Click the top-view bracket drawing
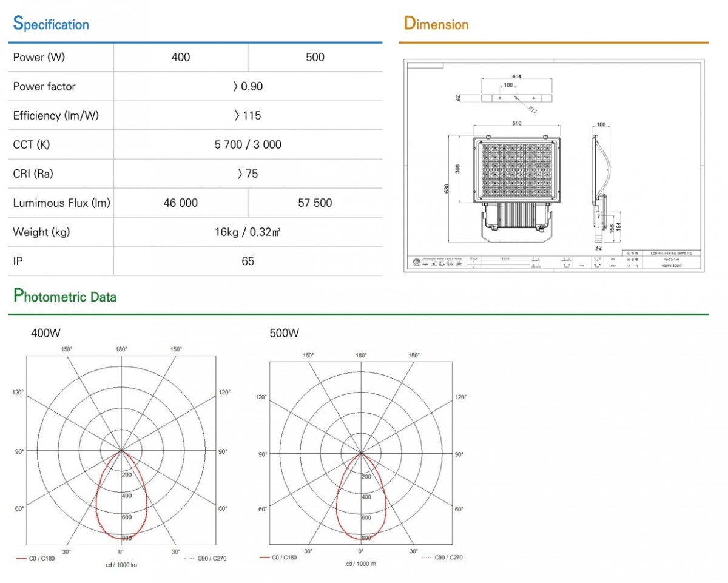This screenshot has width=728, height=583. click(516, 98)
